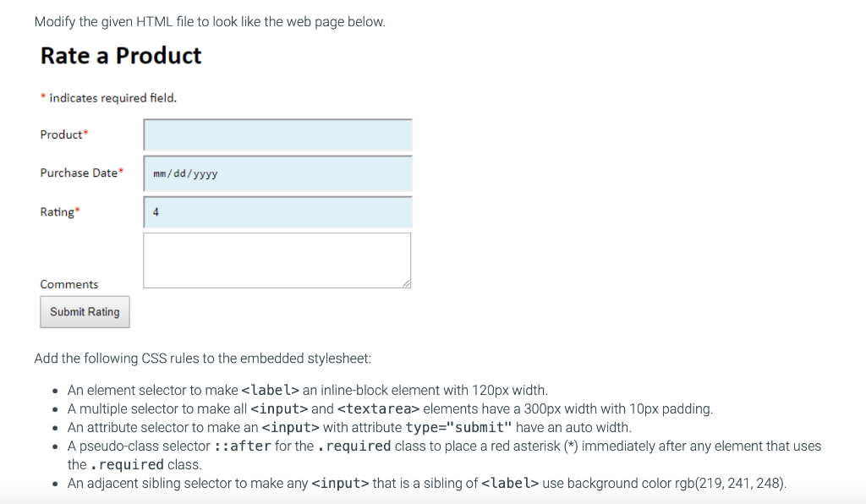Click the Modify the given HTML file sentence
Viewport: 866px width, 504px height.
click(x=210, y=22)
